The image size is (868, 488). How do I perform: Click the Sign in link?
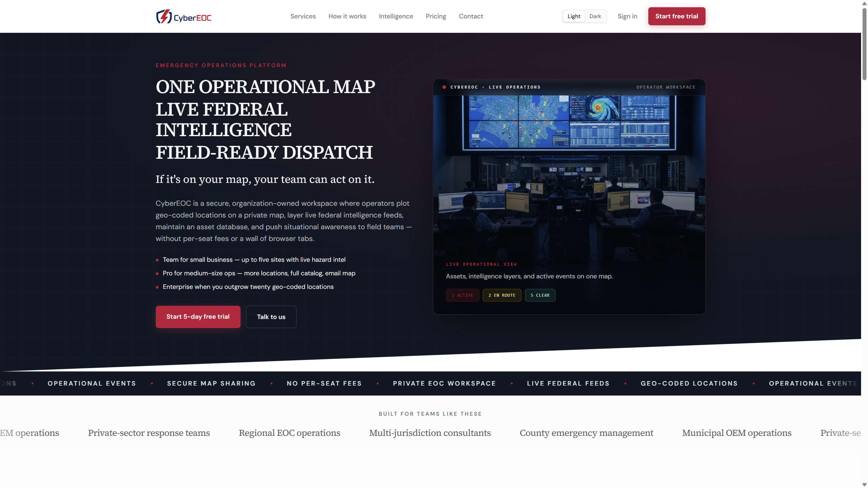(x=627, y=16)
